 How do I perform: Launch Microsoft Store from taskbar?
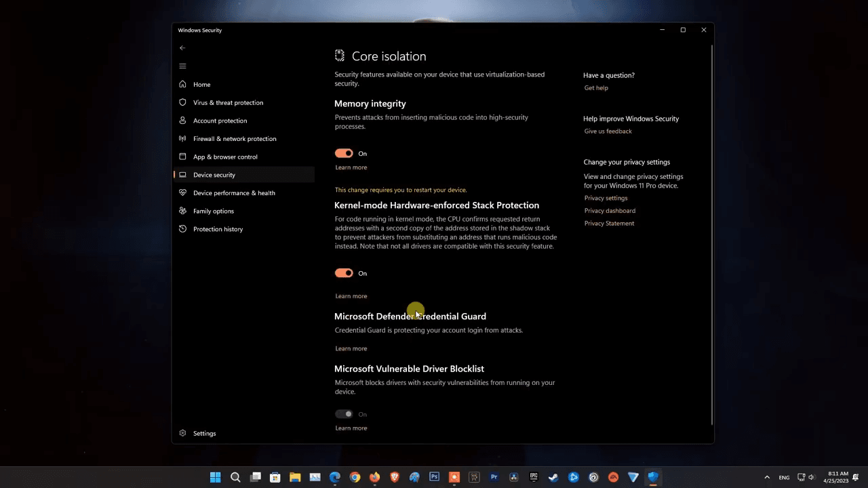click(275, 477)
